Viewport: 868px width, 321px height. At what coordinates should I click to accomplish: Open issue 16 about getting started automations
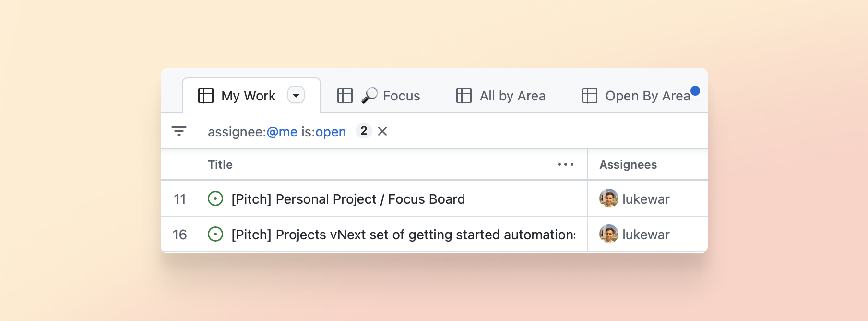403,234
